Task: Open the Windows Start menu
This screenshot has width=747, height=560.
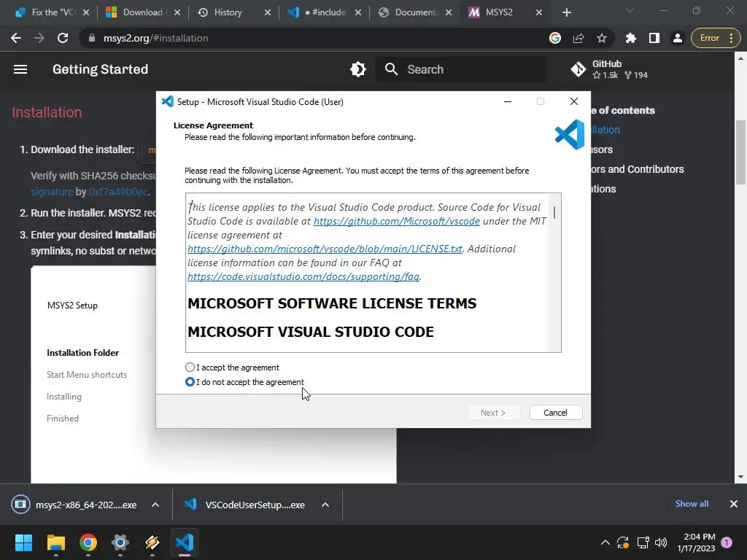Action: point(23,542)
